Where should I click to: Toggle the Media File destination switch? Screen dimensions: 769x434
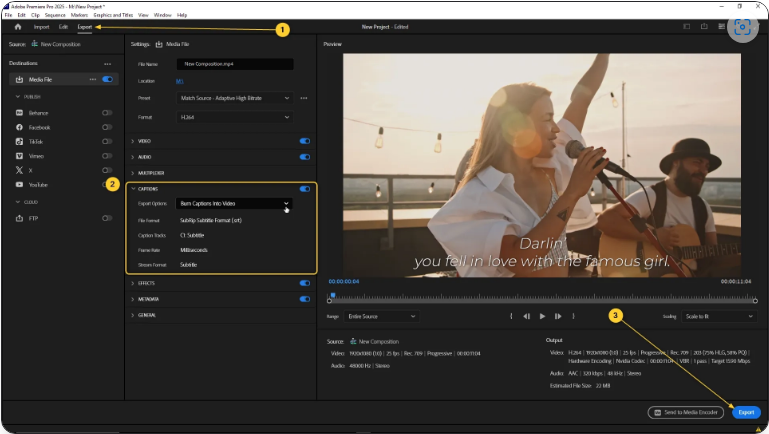click(107, 79)
